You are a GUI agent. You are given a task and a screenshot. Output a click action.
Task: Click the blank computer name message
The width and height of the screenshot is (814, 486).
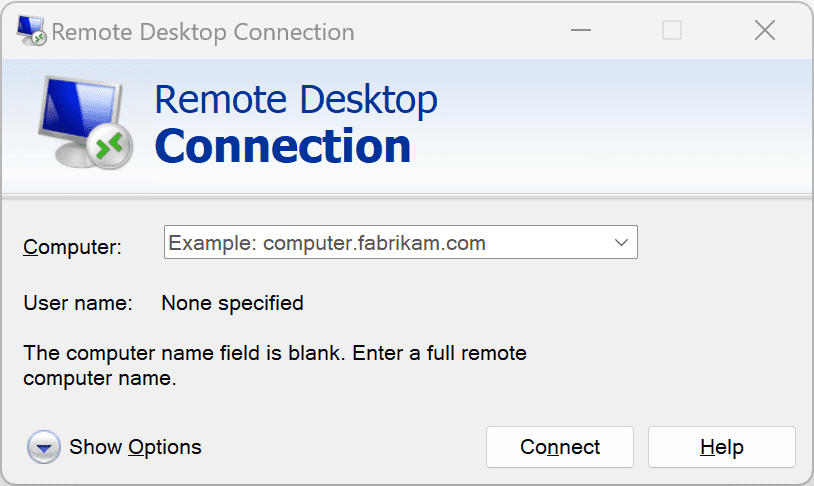[275, 366]
